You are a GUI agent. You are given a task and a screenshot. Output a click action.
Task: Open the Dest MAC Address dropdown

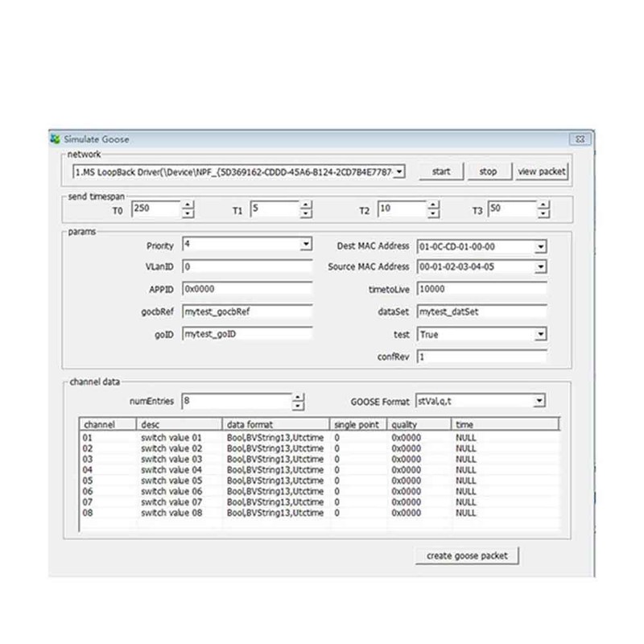pyautogui.click(x=540, y=246)
